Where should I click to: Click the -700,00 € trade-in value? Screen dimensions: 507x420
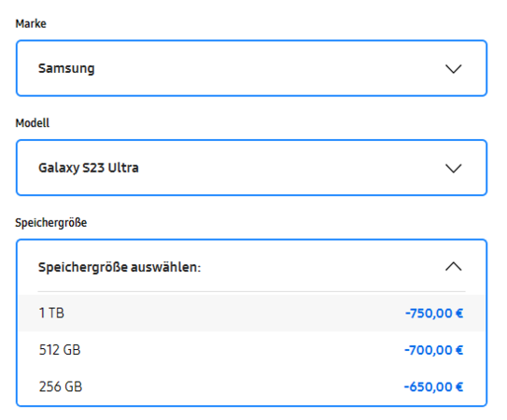click(x=433, y=350)
